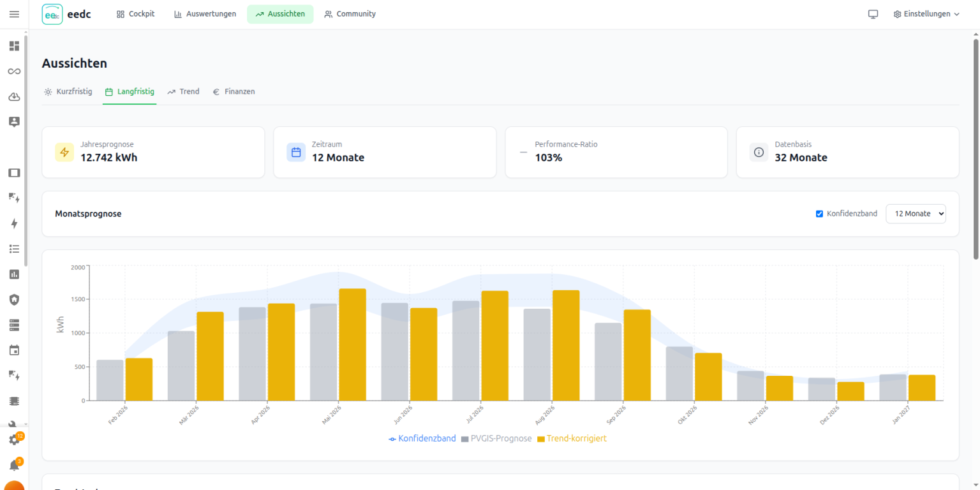Click the infinity loop icon in sidebar
This screenshot has height=490, width=980.
[x=14, y=71]
